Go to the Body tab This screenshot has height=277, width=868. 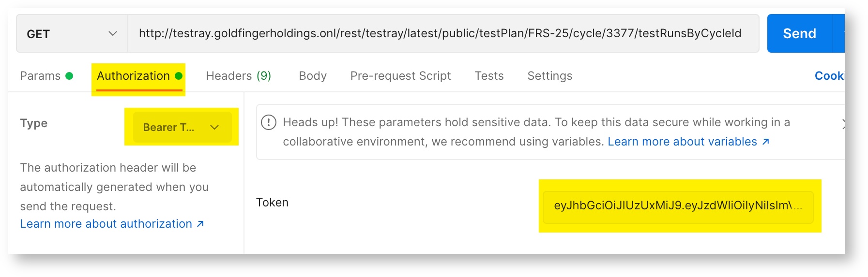[x=313, y=76]
